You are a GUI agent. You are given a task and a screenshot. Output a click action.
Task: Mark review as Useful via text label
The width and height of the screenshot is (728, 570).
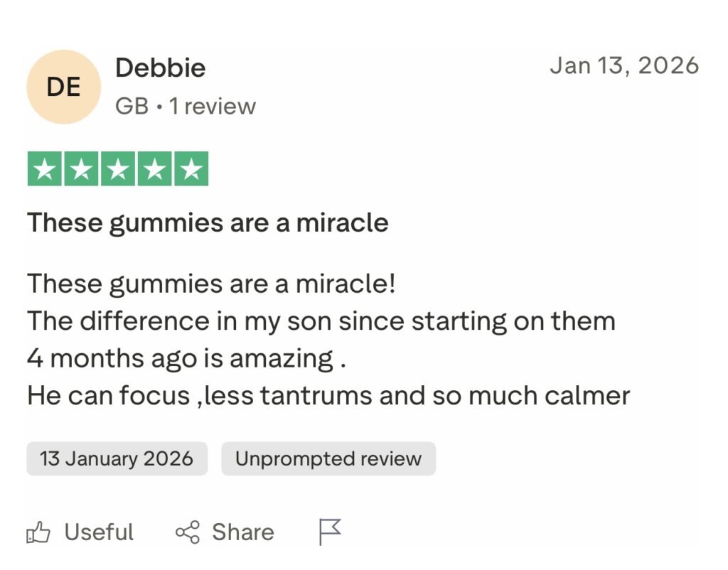99,532
